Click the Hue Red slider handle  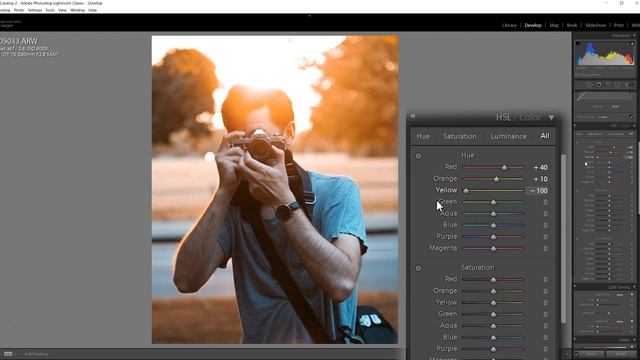coord(504,167)
